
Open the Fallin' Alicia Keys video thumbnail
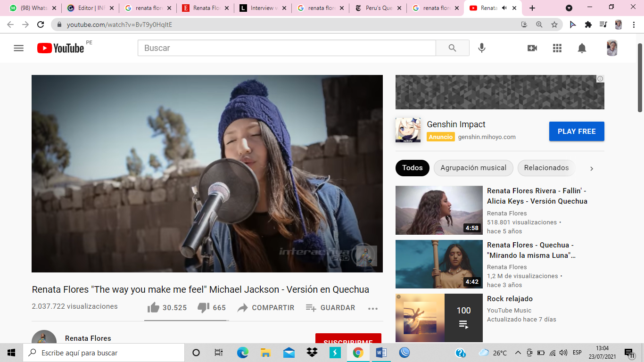[x=439, y=210]
